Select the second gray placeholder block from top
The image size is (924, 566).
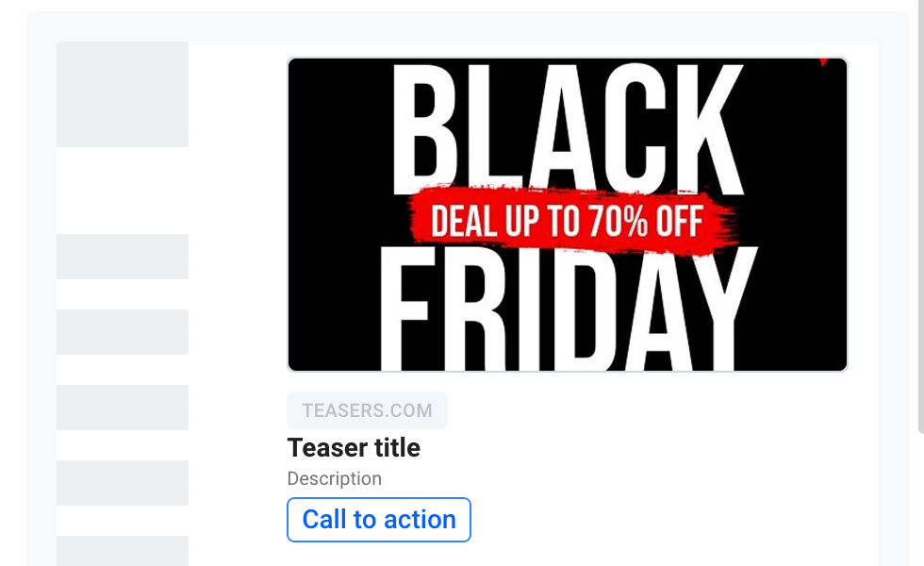123,257
